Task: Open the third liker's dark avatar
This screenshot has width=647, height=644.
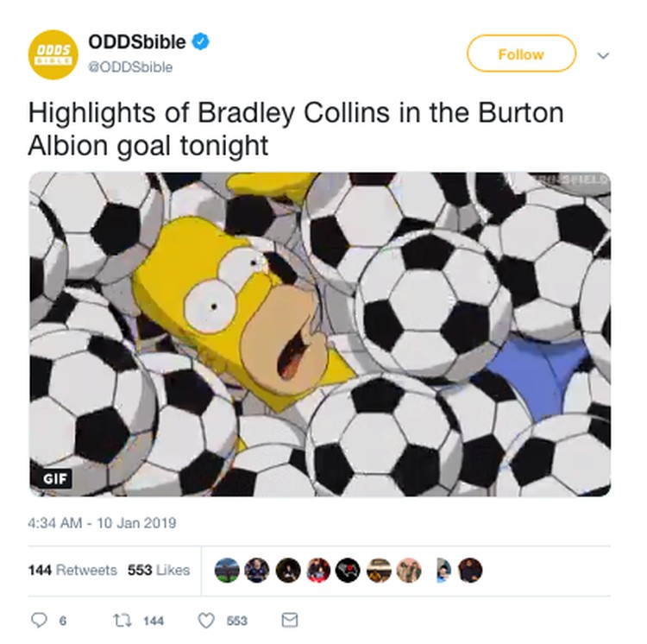Action: coord(288,570)
